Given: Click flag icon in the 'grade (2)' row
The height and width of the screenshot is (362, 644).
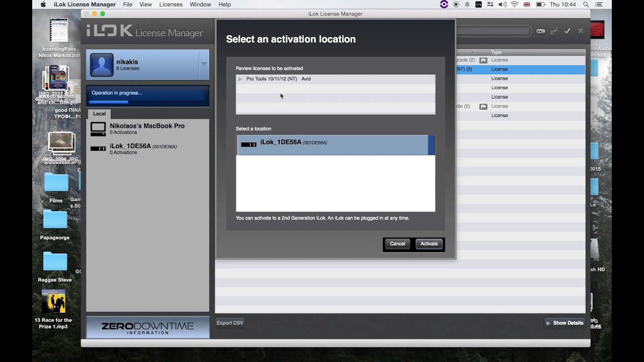Looking at the screenshot, I should pos(483,60).
